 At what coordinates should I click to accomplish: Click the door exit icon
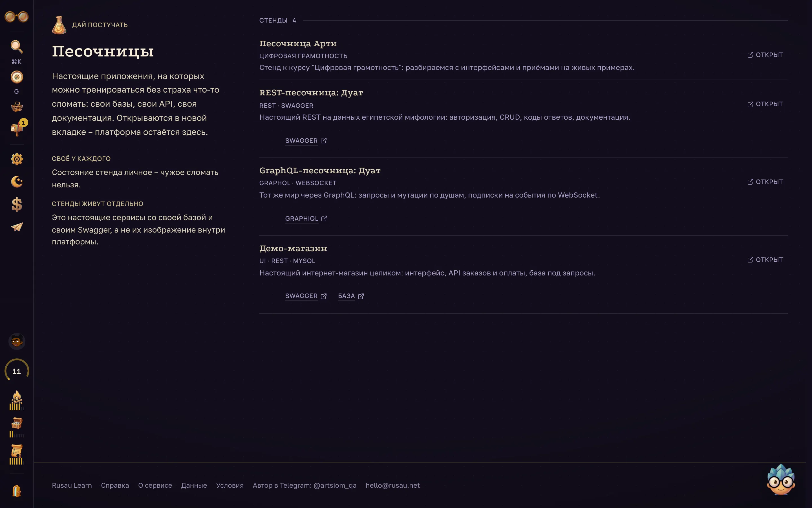16,491
